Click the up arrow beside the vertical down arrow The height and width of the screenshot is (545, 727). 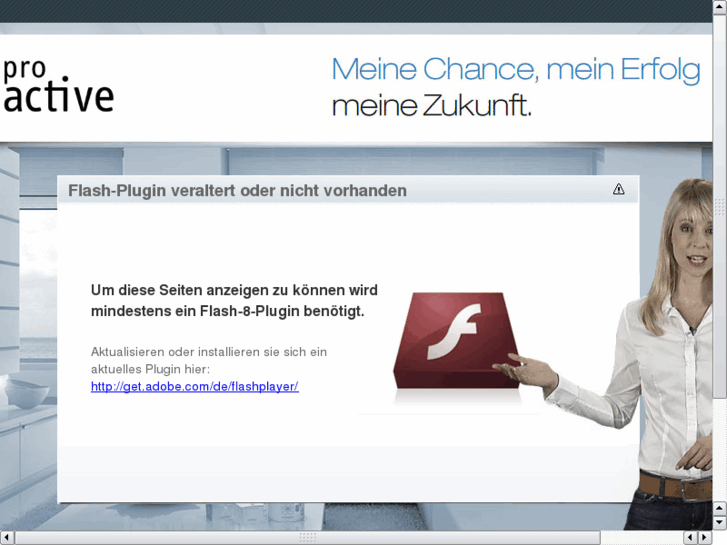click(x=720, y=508)
